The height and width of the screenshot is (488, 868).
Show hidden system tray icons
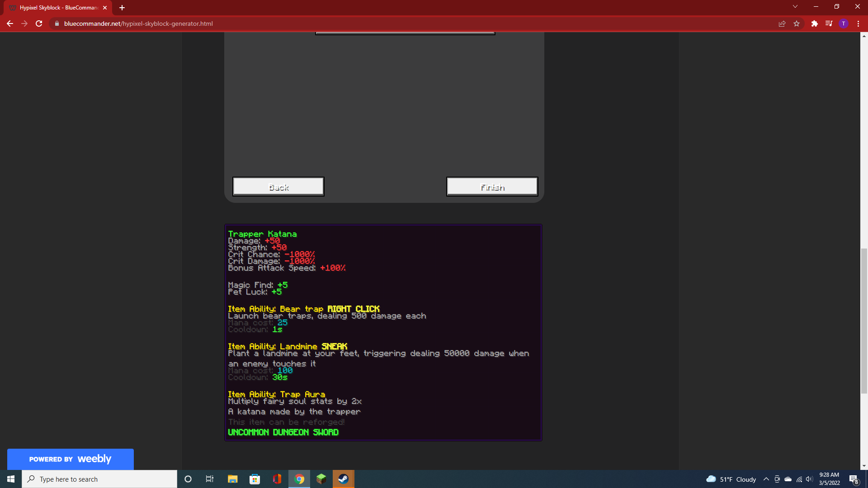tap(766, 479)
